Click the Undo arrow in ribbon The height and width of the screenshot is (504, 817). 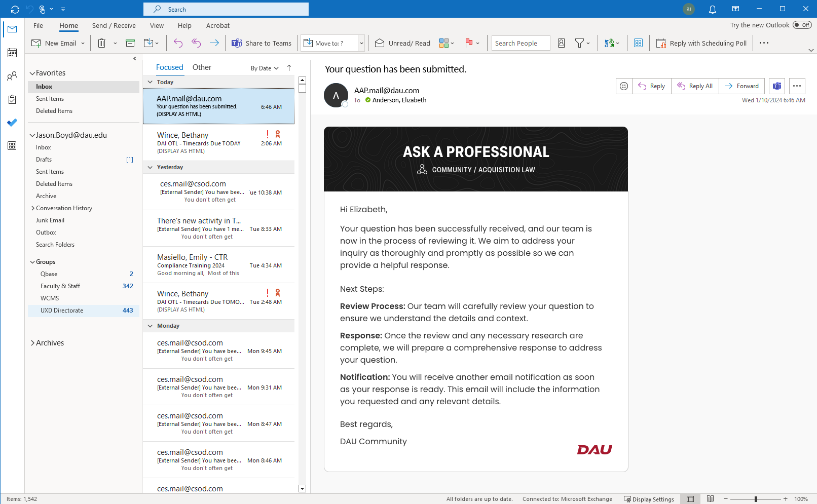(178, 43)
